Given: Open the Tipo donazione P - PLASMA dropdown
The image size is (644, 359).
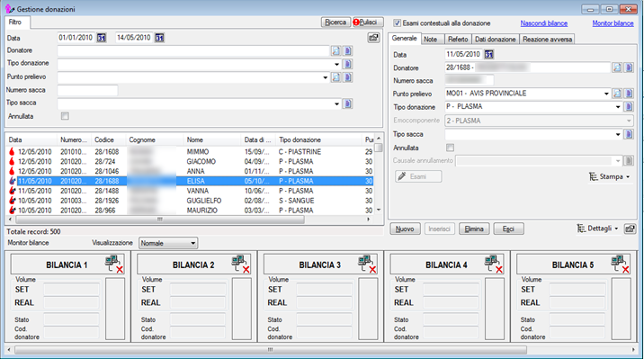Looking at the screenshot, I should click(618, 107).
